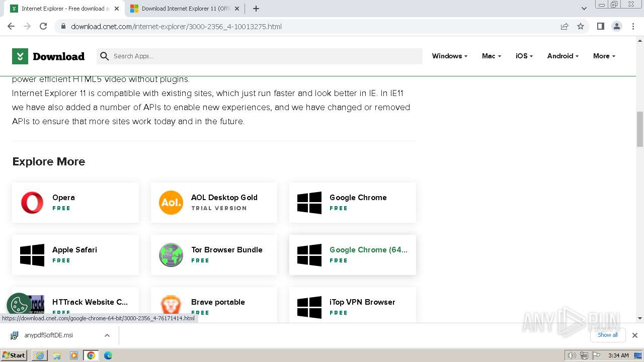Expand the More navigation menu
This screenshot has width=644, height=362.
(604, 56)
